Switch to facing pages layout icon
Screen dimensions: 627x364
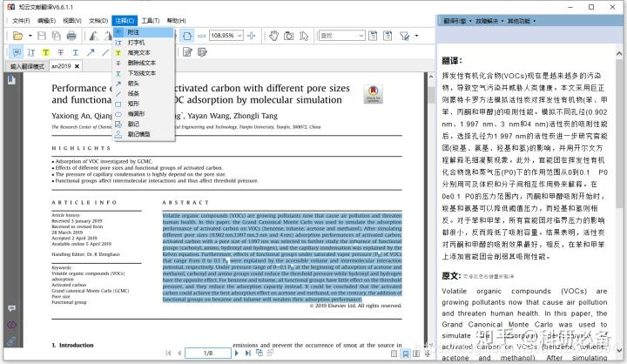416,354
